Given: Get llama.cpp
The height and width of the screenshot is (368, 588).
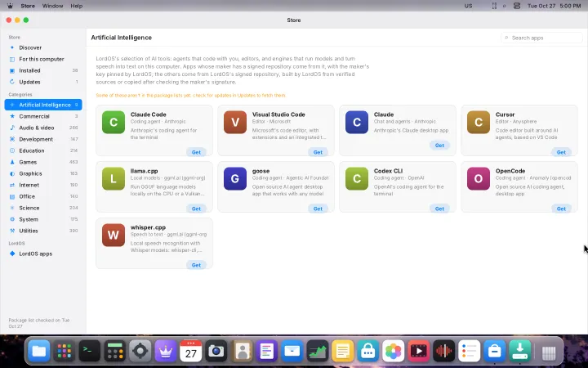Looking at the screenshot, I should click(196, 209).
